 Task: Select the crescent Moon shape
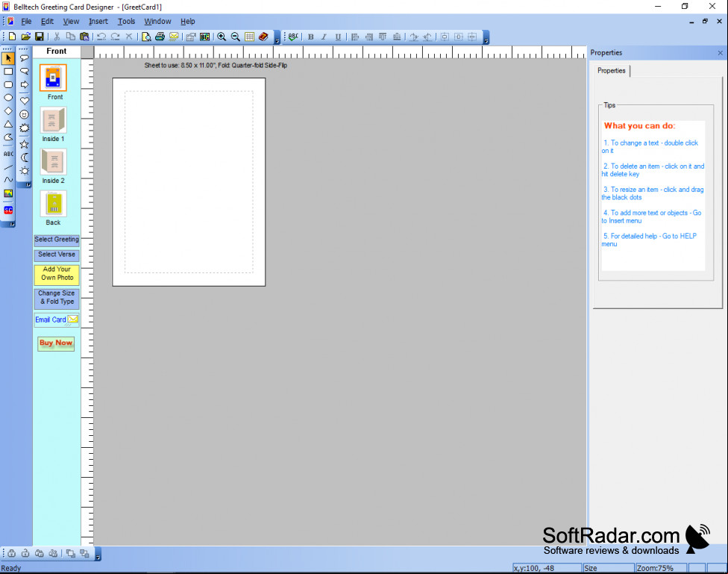(x=24, y=157)
